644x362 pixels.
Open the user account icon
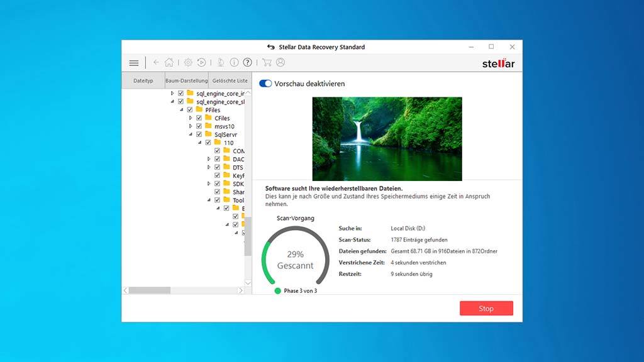click(280, 62)
